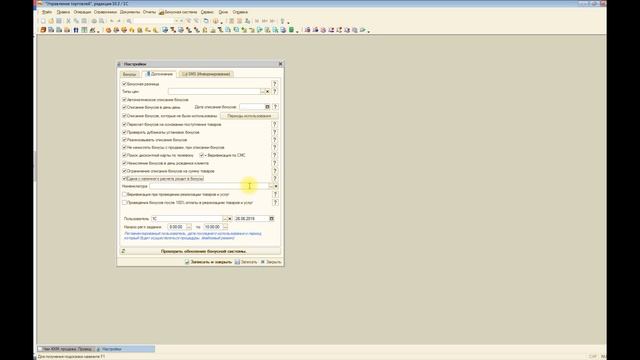Viewport: 640px width, 360px height.
Task: Click into Номенклатура input field
Action: click(209, 186)
